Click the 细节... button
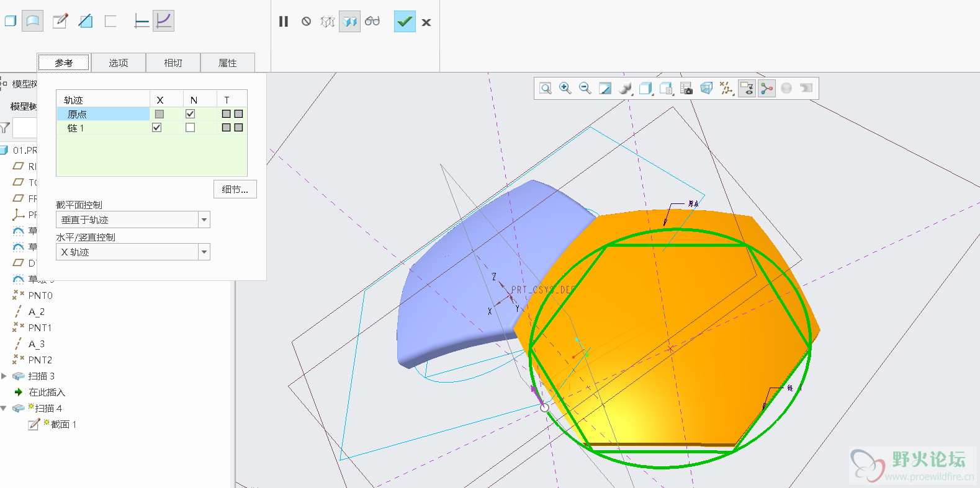 [235, 190]
